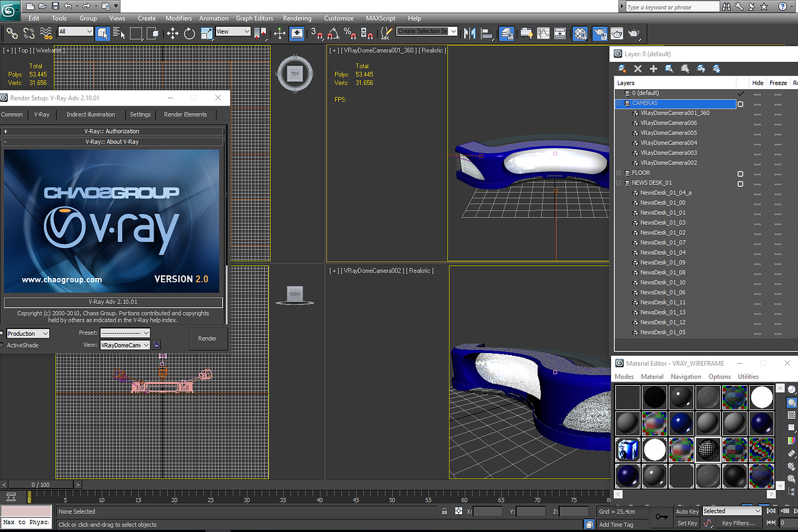Open Create Selection Set dropdown
Screen dimensions: 798x532
click(427, 31)
